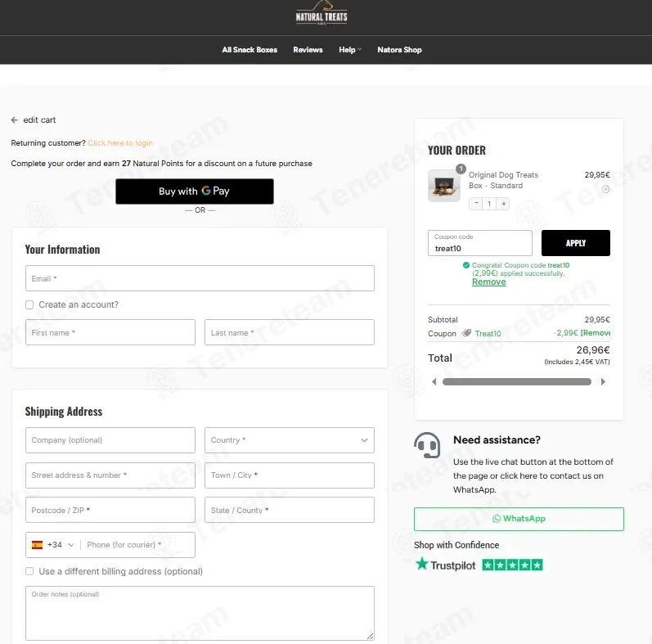Click the headset assistance icon

point(427,445)
